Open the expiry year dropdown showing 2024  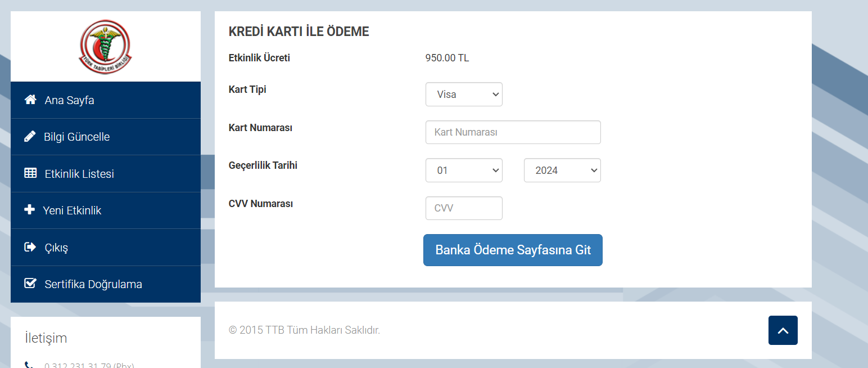pos(562,170)
